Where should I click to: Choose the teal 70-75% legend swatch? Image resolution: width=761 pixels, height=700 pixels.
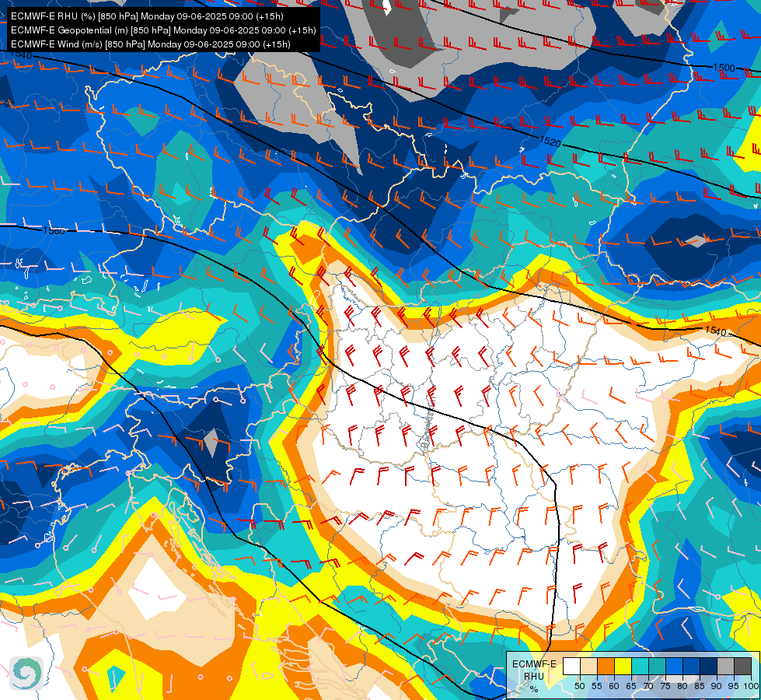658,667
